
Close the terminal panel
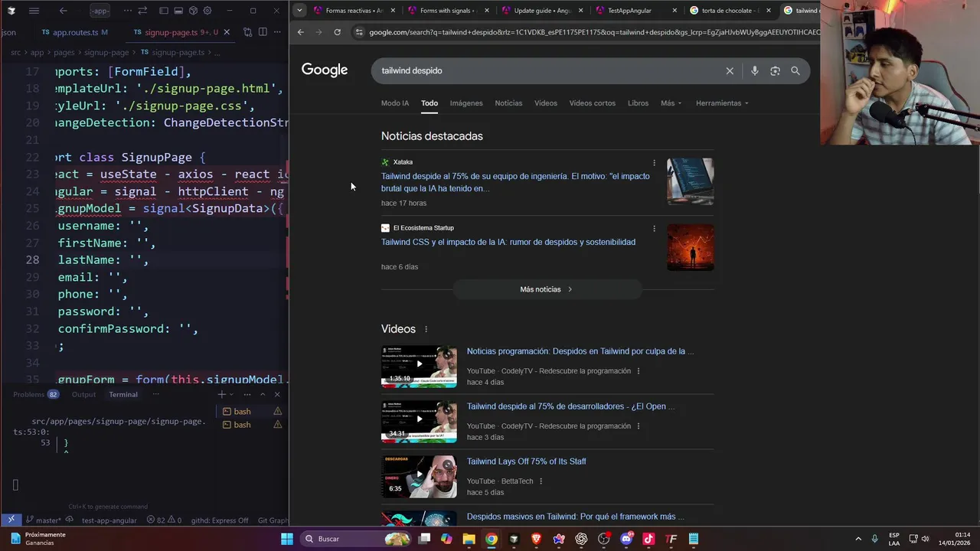pos(277,394)
